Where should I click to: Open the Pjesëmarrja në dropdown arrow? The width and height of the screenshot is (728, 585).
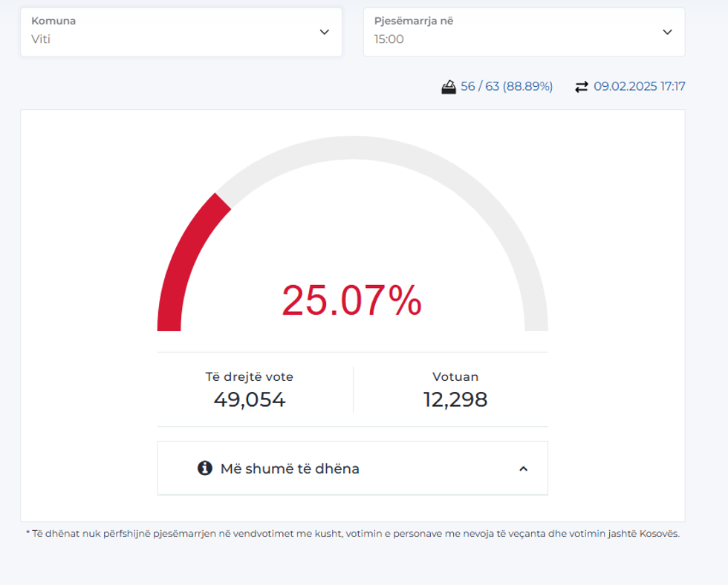667,32
